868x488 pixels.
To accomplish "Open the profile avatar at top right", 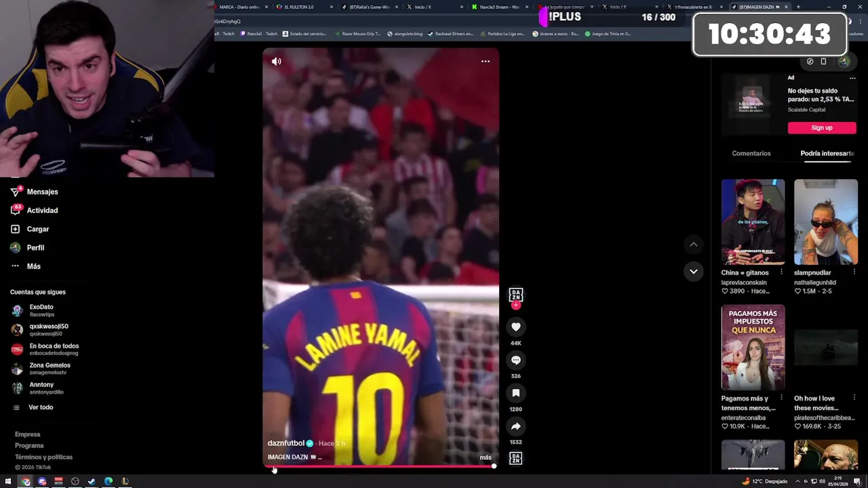I will pyautogui.click(x=844, y=62).
